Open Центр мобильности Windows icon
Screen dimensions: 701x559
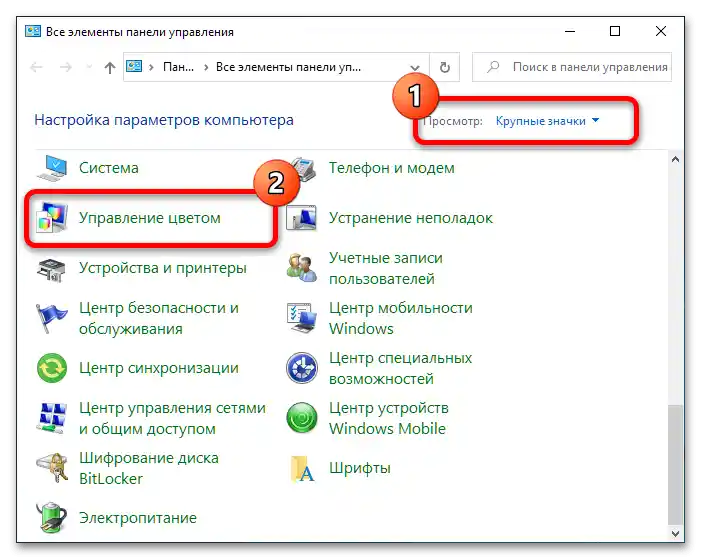click(x=302, y=318)
